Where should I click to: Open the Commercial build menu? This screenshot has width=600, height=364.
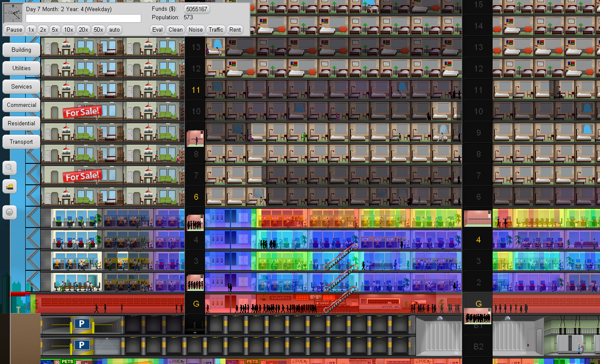point(21,105)
